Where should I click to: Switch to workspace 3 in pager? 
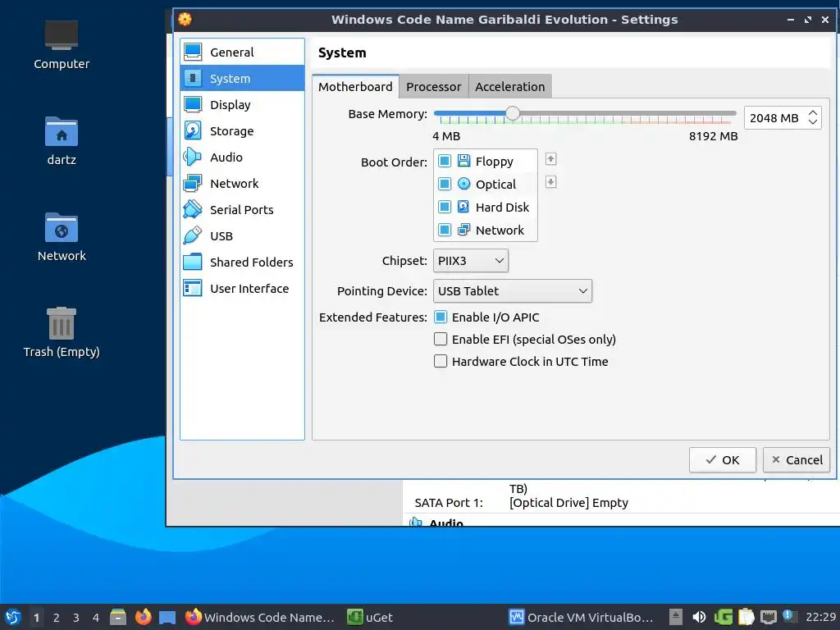tap(76, 618)
